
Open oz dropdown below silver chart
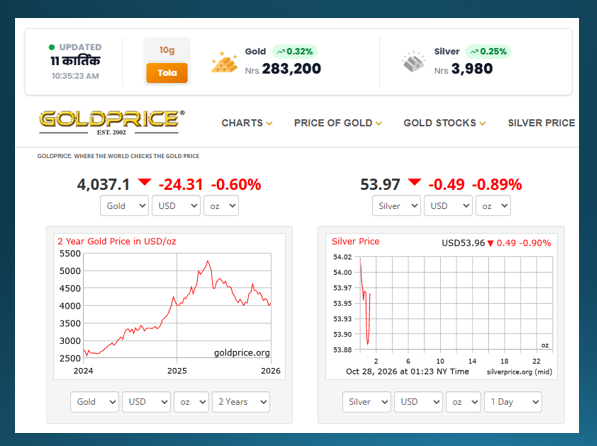pyautogui.click(x=463, y=402)
